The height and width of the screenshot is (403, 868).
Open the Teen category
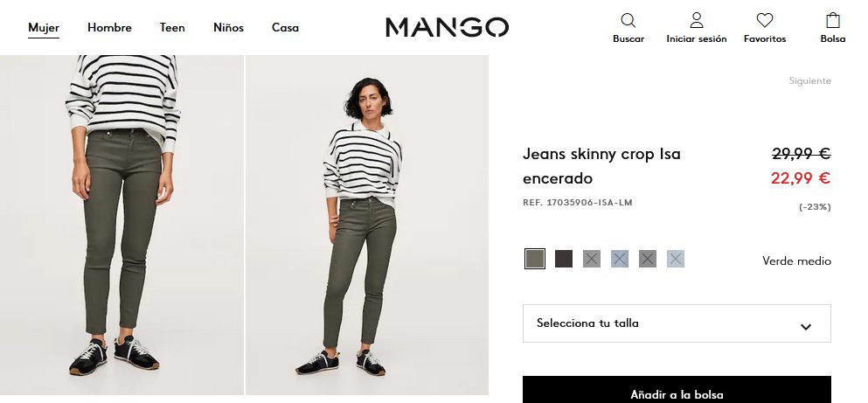[x=172, y=28]
